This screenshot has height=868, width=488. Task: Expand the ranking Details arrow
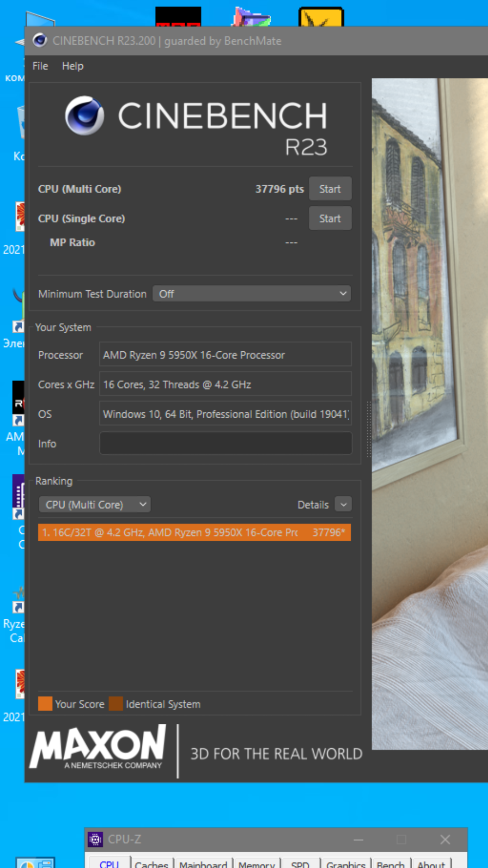(343, 505)
